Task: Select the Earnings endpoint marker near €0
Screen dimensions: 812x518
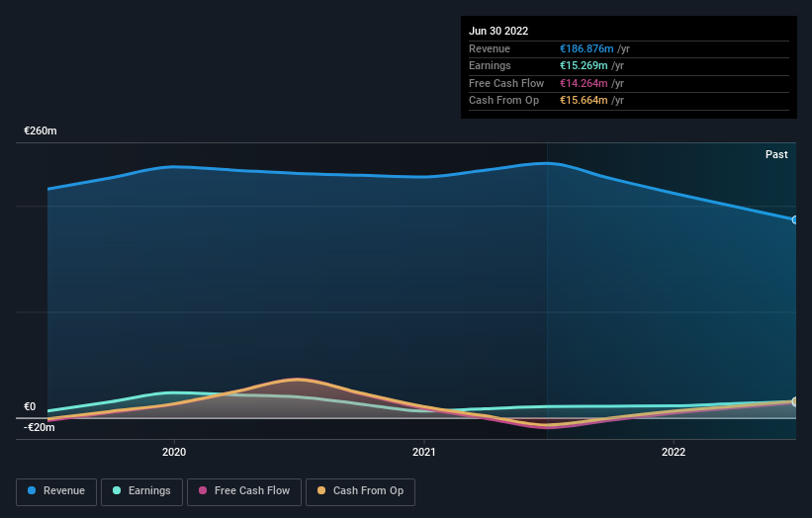Action: pyautogui.click(x=795, y=401)
